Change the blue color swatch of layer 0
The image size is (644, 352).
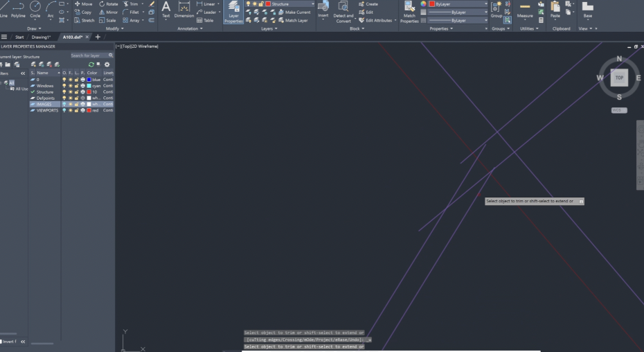coord(89,80)
